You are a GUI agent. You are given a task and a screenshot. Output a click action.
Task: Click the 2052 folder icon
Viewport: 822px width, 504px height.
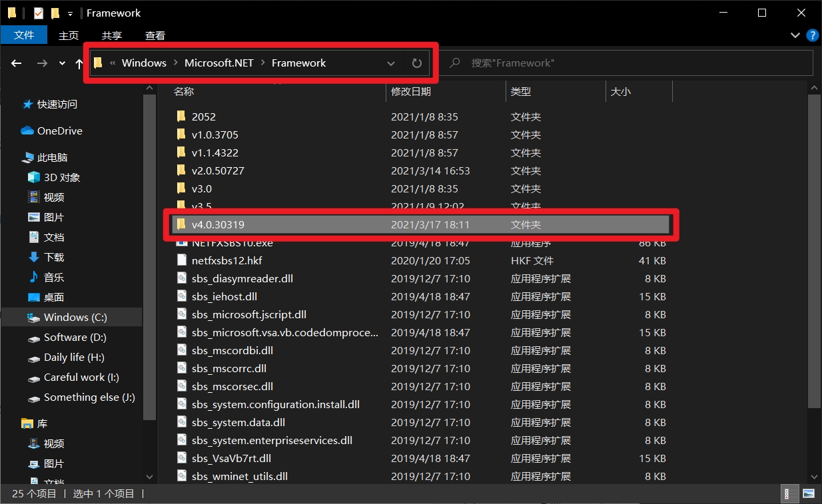181,117
